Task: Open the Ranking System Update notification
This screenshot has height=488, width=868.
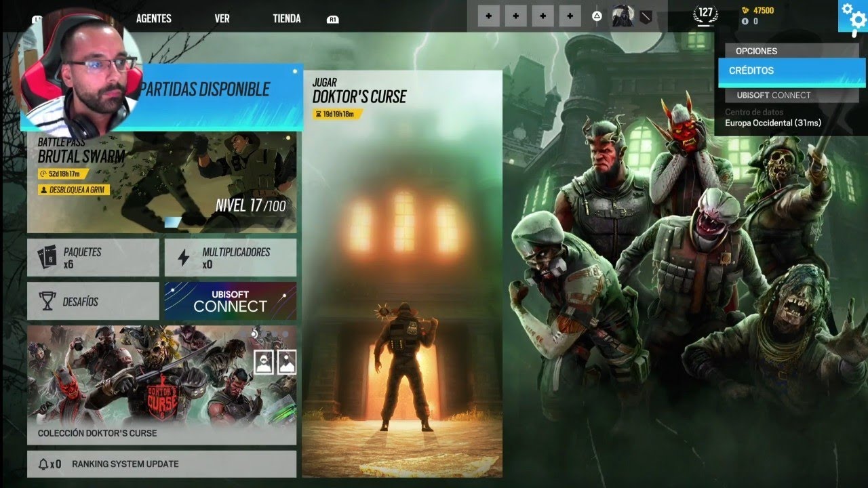Action: [161, 464]
